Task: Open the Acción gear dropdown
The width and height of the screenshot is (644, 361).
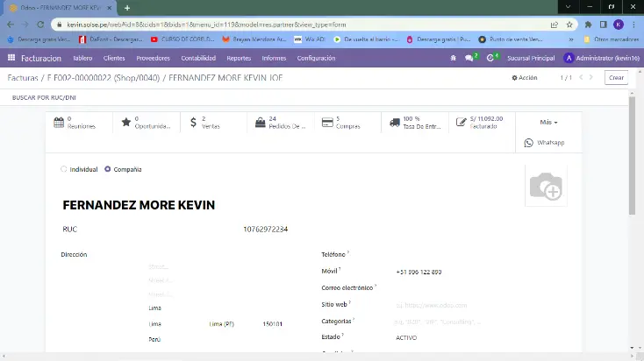Action: (525, 78)
